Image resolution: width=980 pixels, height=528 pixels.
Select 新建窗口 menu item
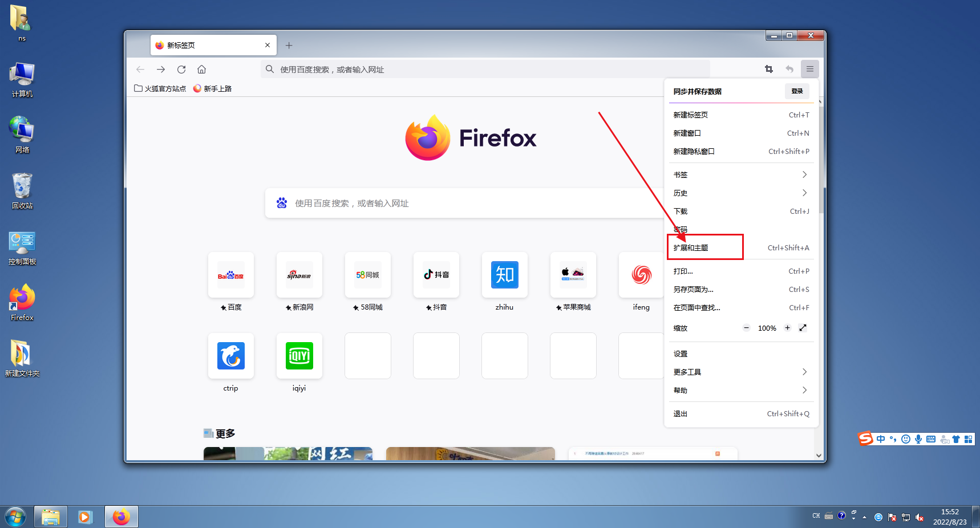click(742, 133)
